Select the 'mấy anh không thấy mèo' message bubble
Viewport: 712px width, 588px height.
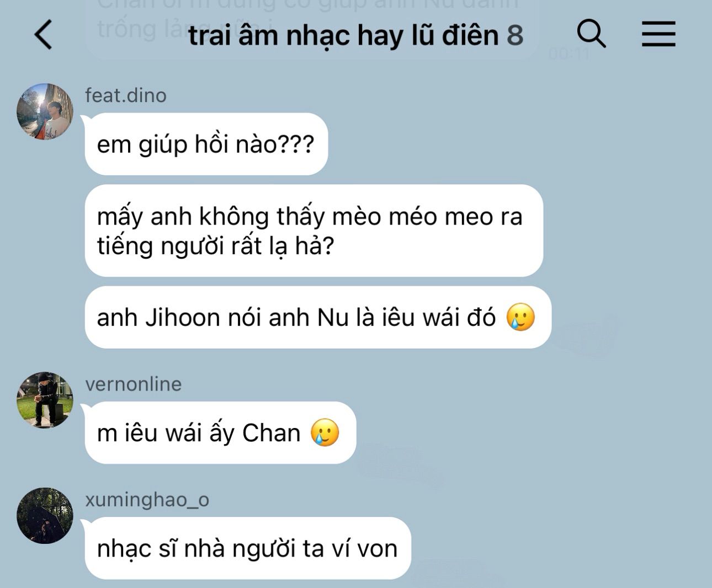click(314, 231)
